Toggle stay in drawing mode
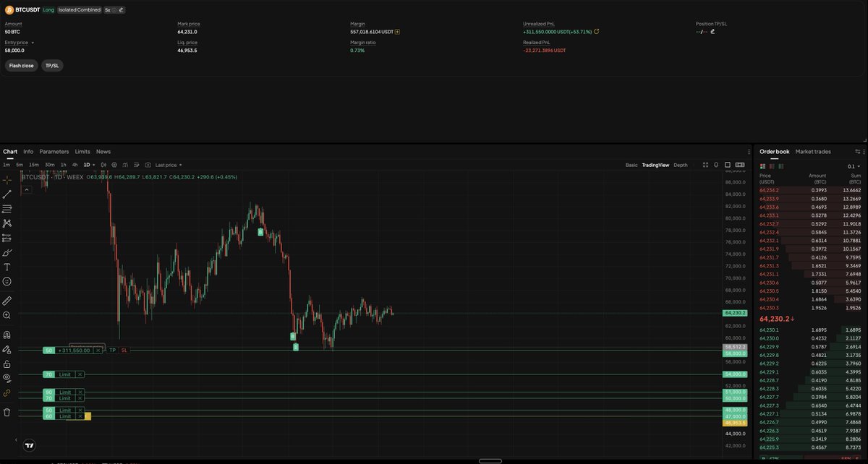This screenshot has height=464, width=868. tap(7, 349)
